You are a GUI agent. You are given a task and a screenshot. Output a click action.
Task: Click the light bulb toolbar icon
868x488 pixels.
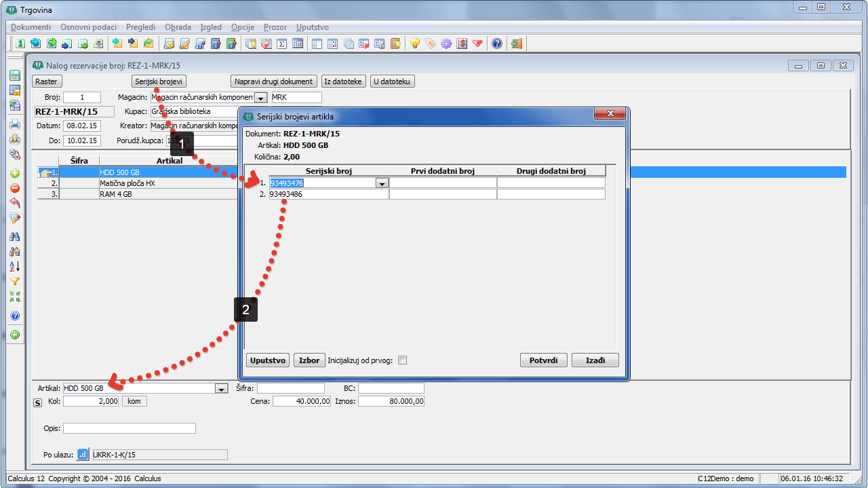pos(415,44)
